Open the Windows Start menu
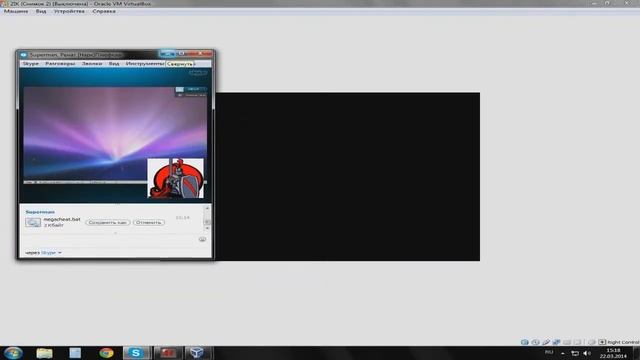Viewport: 640px width, 360px height. point(13,353)
